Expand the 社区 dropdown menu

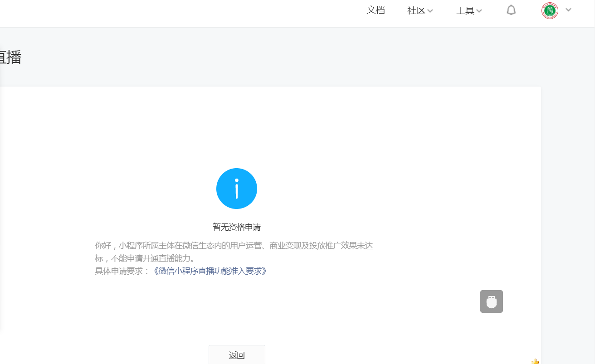coord(420,11)
